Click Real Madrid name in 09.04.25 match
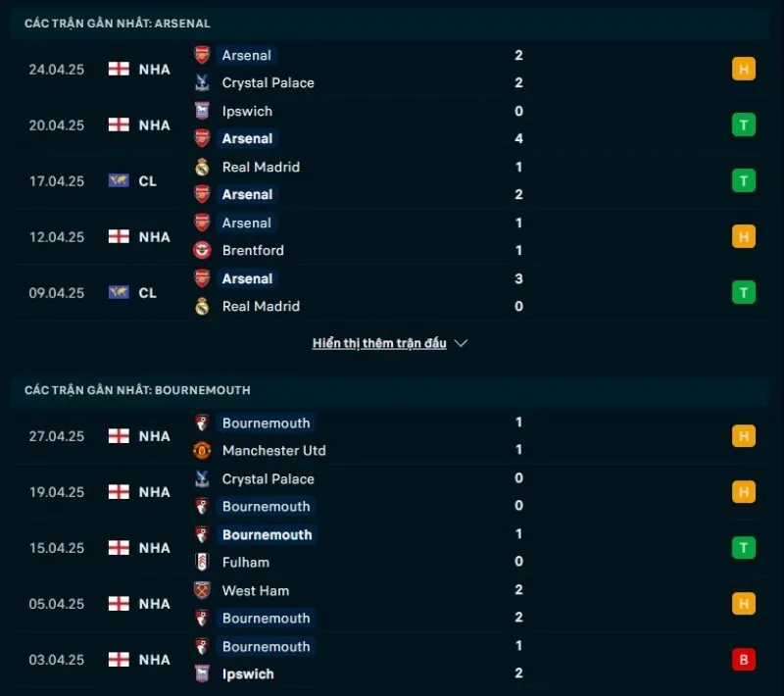 tap(261, 306)
